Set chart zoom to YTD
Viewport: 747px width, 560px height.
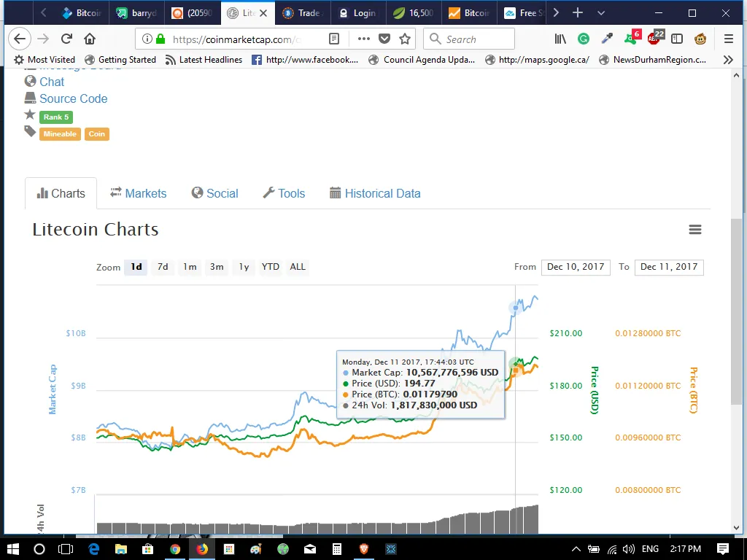[271, 267]
